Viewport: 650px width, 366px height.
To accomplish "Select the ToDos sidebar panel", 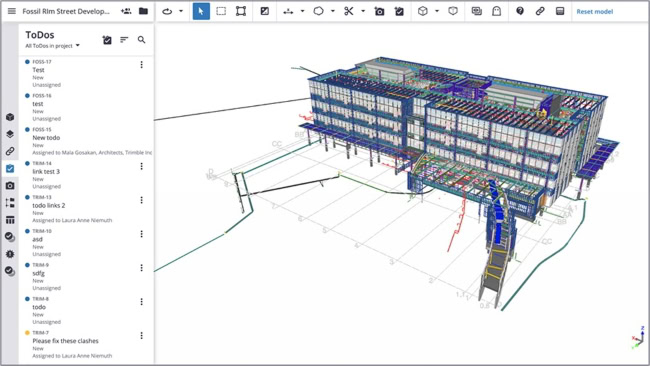I will (x=10, y=168).
